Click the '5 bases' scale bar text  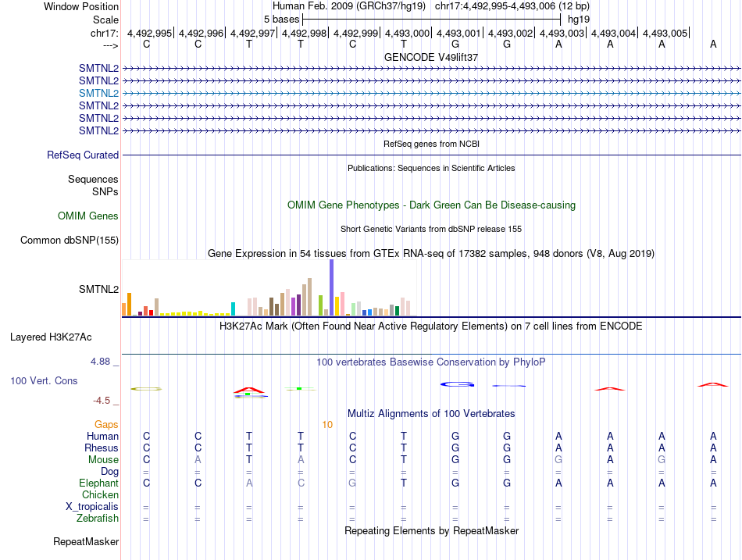click(x=281, y=20)
